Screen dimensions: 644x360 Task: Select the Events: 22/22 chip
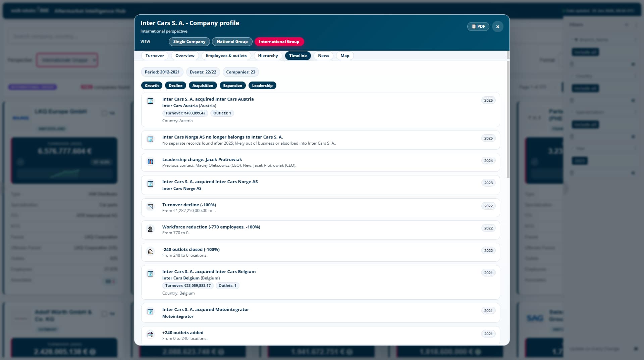tap(203, 72)
